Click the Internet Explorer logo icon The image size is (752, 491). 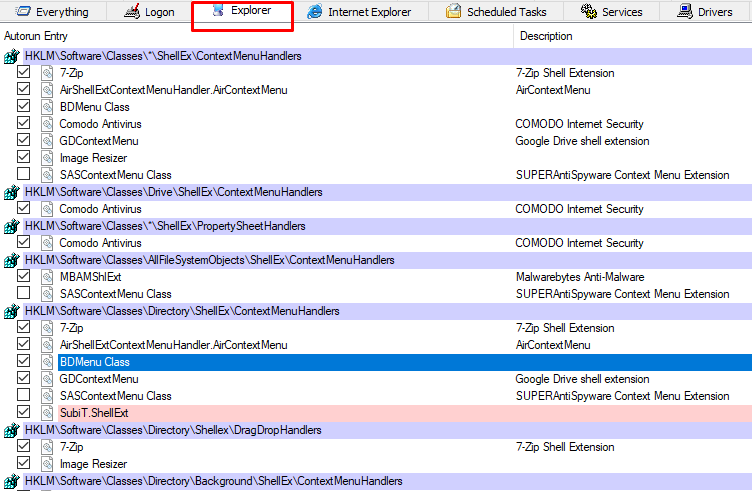coord(315,11)
